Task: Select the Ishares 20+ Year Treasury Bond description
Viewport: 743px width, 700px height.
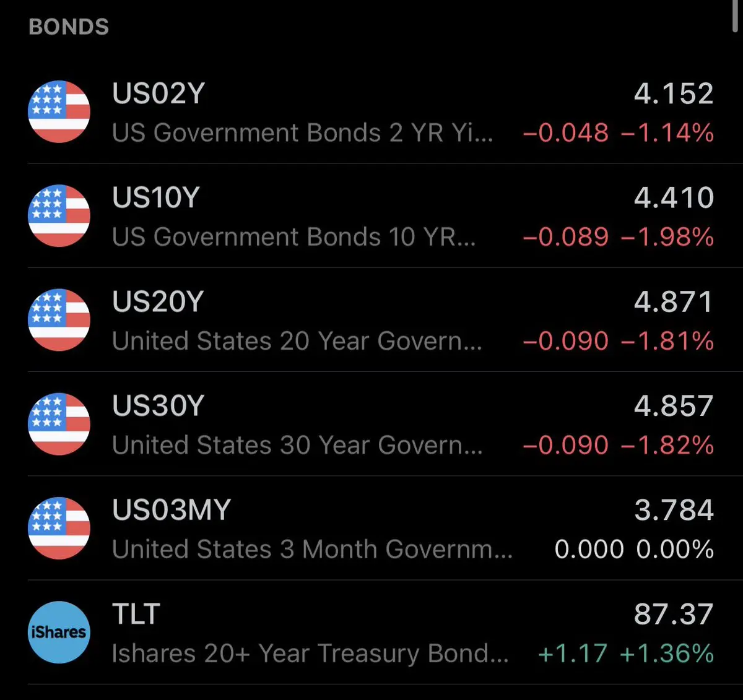Action: point(310,654)
